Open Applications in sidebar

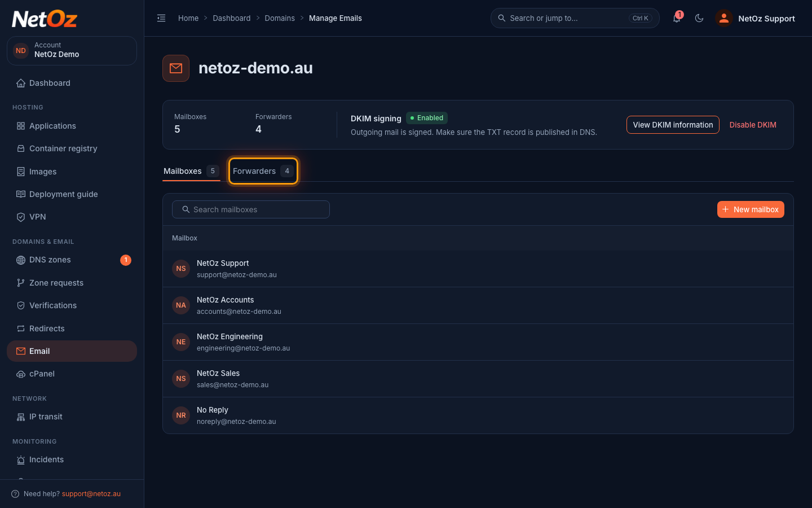72,126
